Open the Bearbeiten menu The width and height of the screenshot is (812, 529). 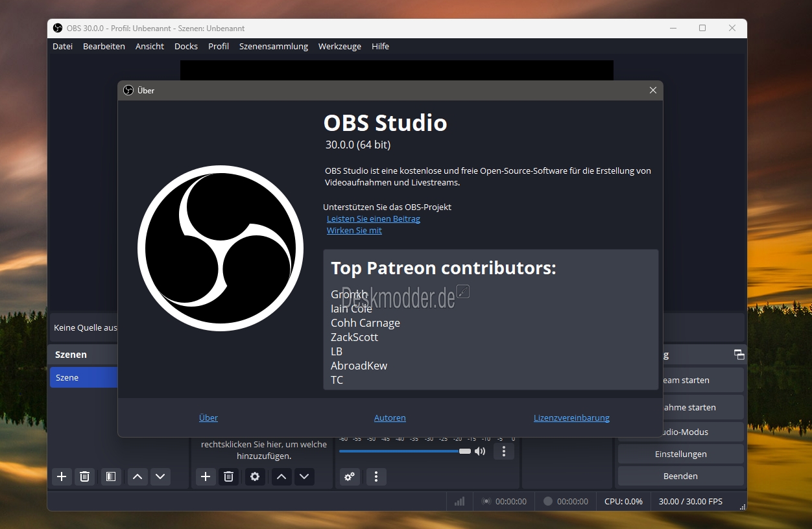tap(104, 46)
